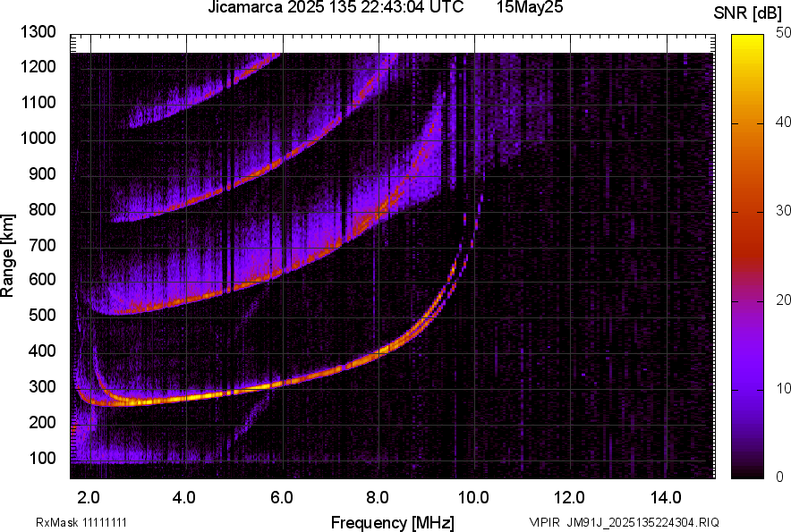Screen dimensions: 791x532
Task: Click range tick label "1200"
Action: 38,66
